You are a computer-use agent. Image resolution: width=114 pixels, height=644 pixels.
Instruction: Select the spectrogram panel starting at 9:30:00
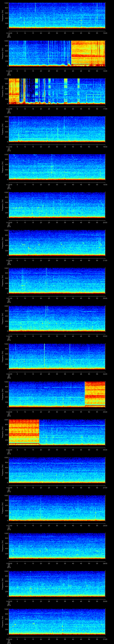tap(57, 622)
